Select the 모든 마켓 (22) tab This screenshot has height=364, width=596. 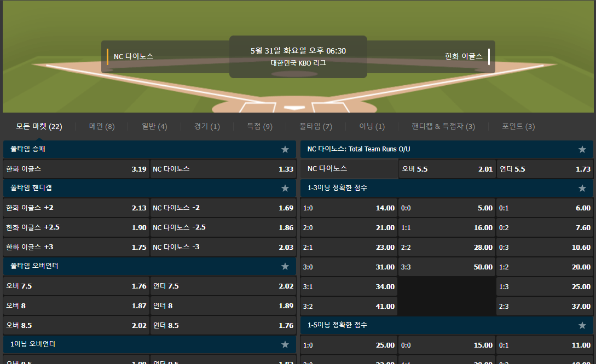pos(39,126)
